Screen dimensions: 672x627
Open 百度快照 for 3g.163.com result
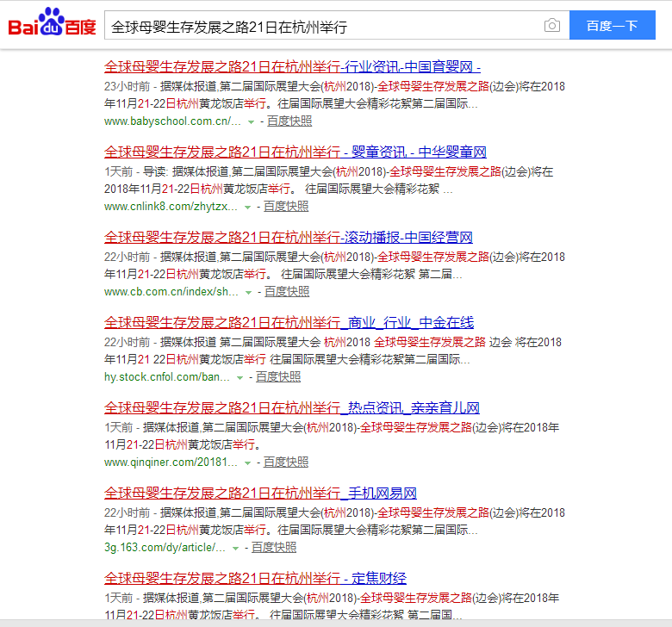pos(274,548)
